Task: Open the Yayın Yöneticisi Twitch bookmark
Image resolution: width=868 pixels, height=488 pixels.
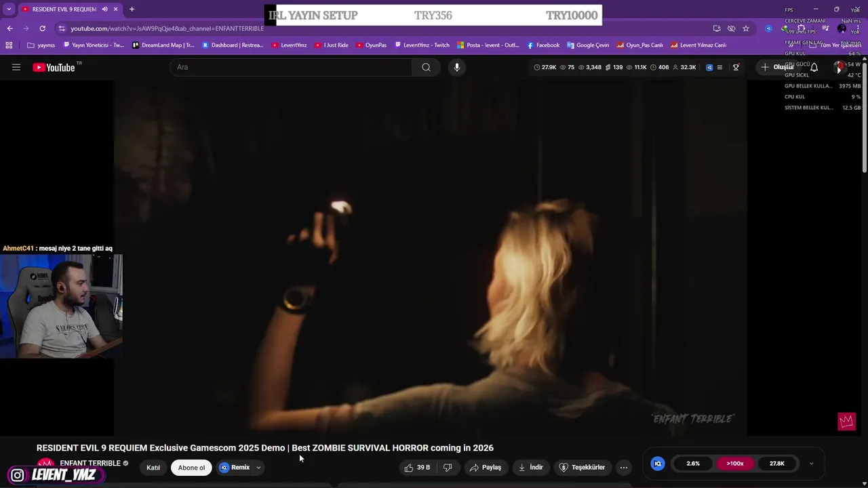Action: (94, 45)
